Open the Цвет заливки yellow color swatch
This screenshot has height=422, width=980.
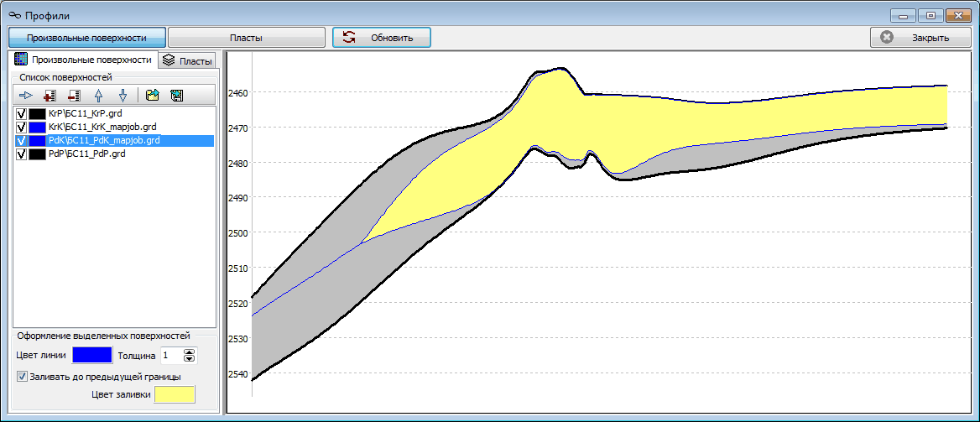(x=175, y=395)
